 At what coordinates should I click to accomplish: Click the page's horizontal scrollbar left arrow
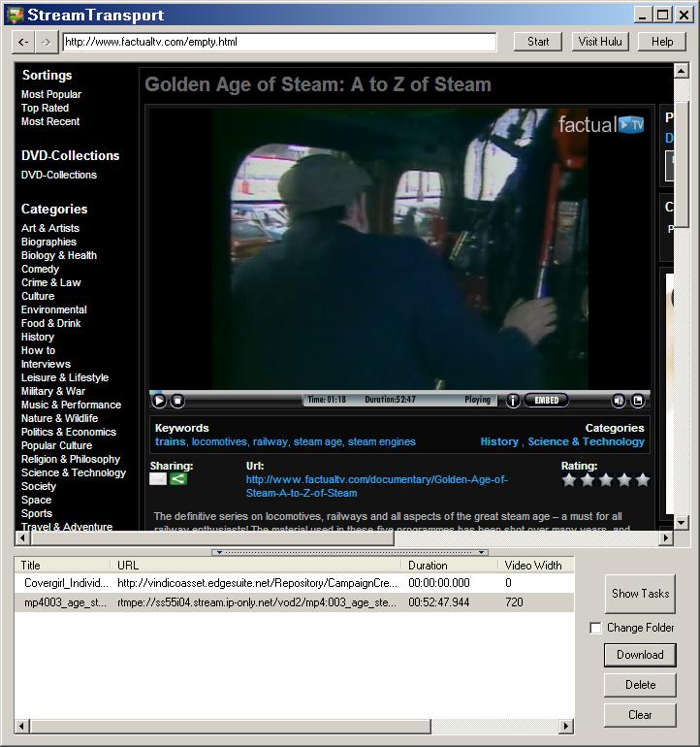point(22,538)
